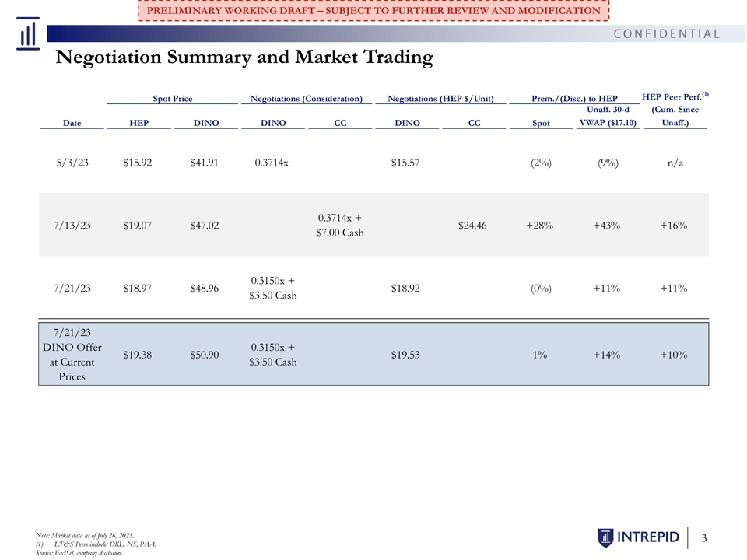The height and width of the screenshot is (560, 747).
Task: Click the '$18.92' HEP per unit value
Action: pos(405,288)
